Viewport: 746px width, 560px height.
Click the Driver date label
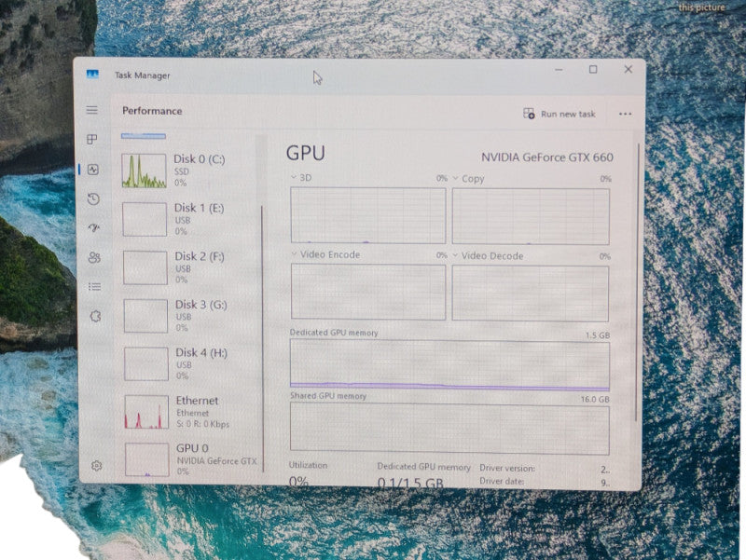coord(502,481)
